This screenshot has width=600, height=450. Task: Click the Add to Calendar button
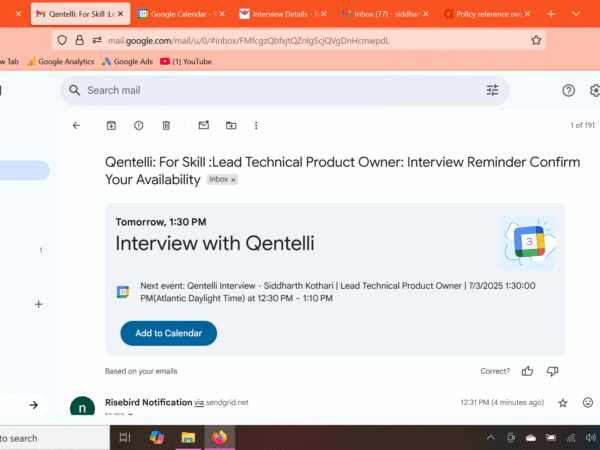169,333
